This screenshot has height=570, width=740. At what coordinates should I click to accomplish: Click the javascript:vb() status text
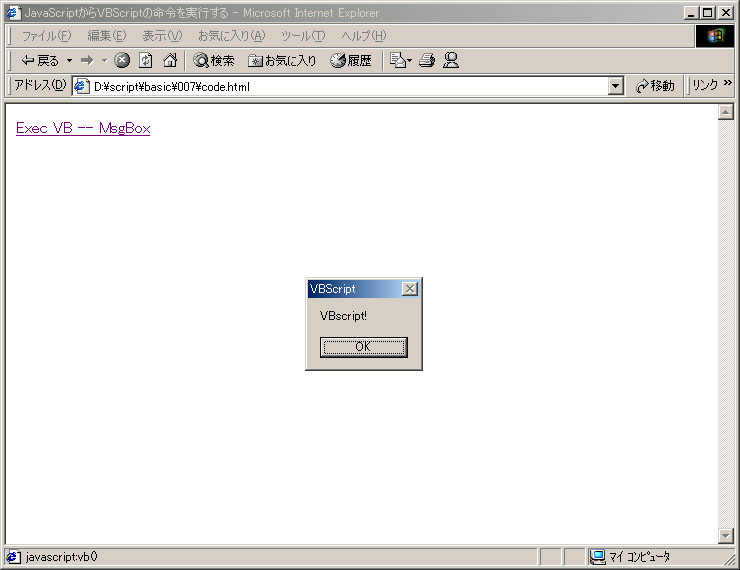coord(61,557)
